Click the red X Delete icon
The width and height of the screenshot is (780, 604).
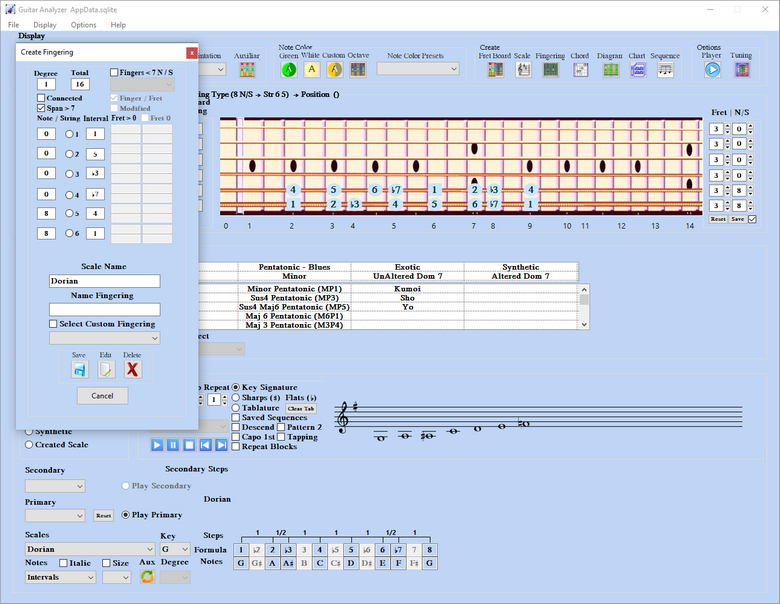[x=132, y=369]
